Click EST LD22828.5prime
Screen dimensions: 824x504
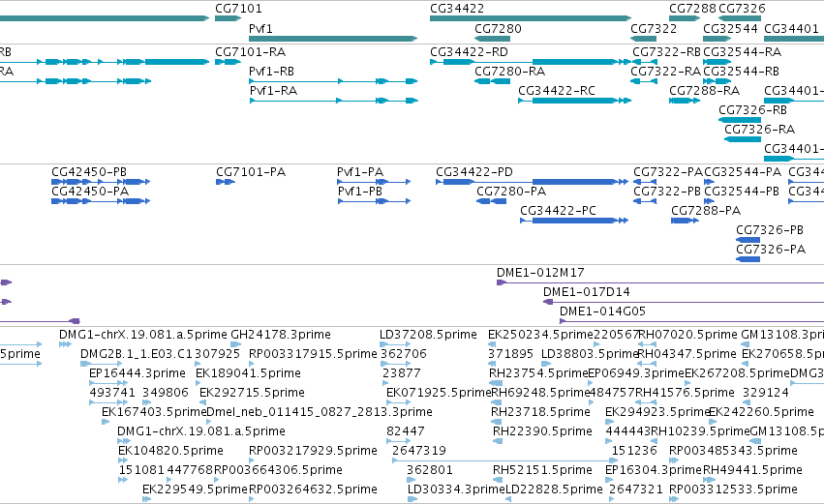[x=554, y=490]
